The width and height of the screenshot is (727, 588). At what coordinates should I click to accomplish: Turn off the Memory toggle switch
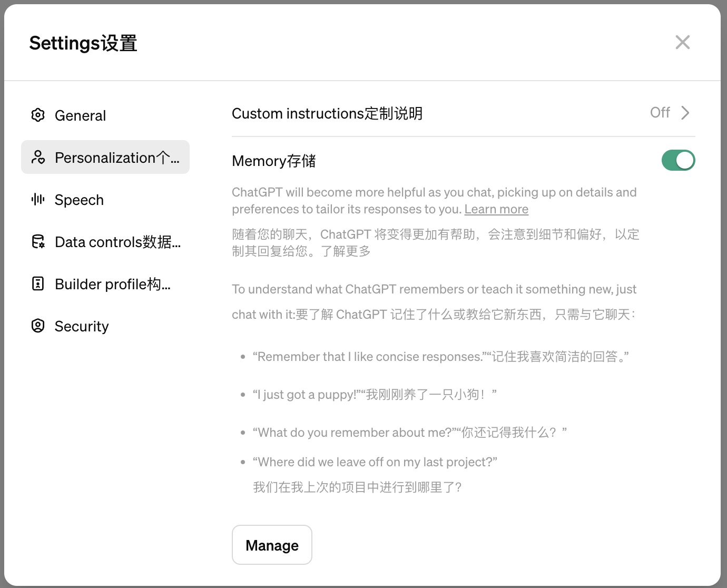(x=678, y=160)
